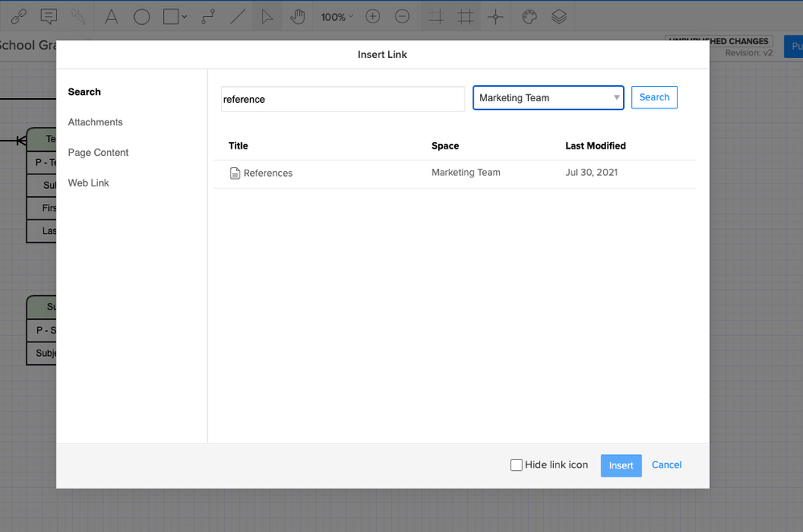Click the link tool icon in toolbar
The width and height of the screenshot is (803, 532).
coord(19,17)
